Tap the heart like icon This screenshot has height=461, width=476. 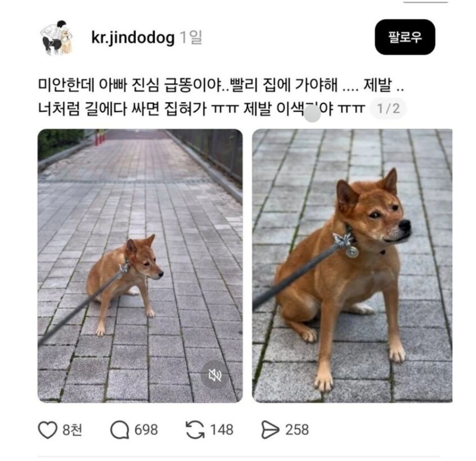(47, 430)
